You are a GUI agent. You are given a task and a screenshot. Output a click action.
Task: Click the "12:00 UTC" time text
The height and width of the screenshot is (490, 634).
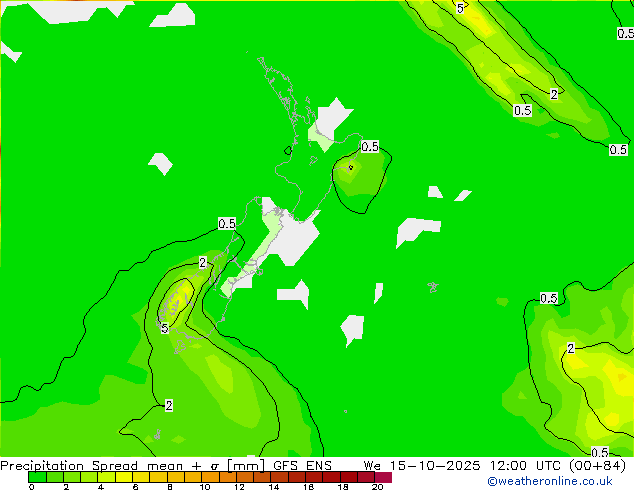click(525, 465)
